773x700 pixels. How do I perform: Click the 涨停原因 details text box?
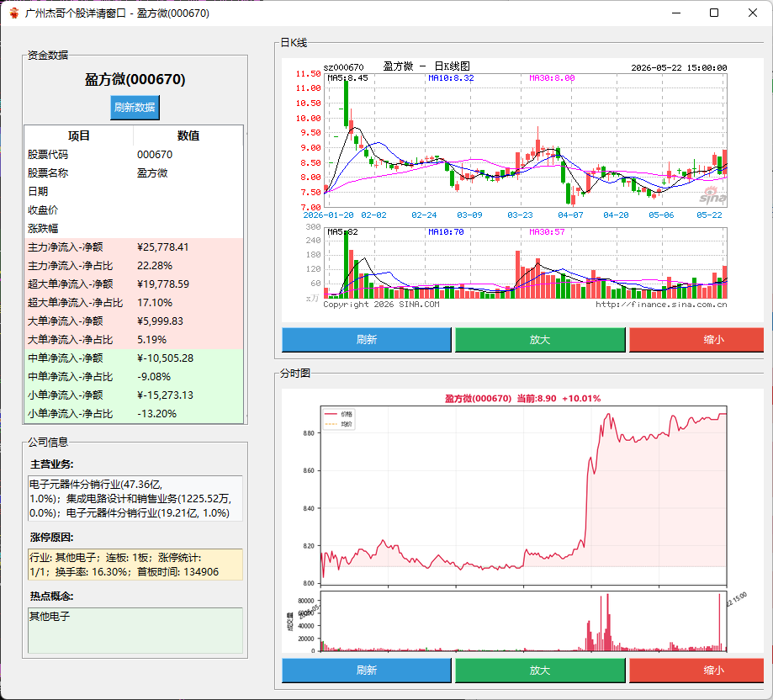point(135,565)
